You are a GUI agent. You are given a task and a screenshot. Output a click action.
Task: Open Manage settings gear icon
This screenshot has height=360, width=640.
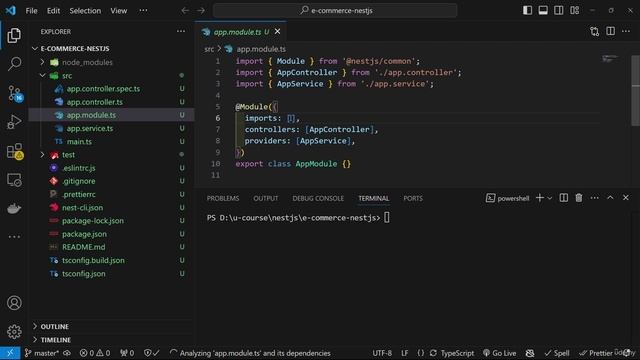click(14, 331)
